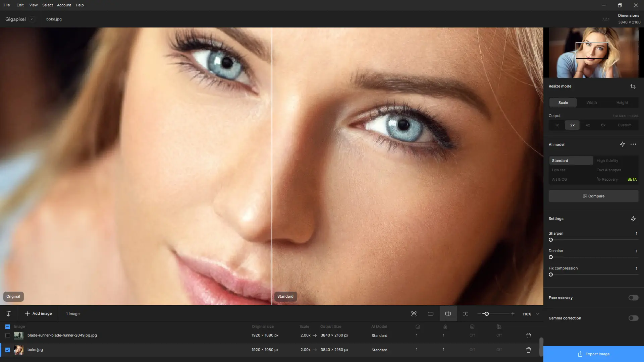This screenshot has width=644, height=362.
Task: Click the Export image button
Action: [593, 354]
